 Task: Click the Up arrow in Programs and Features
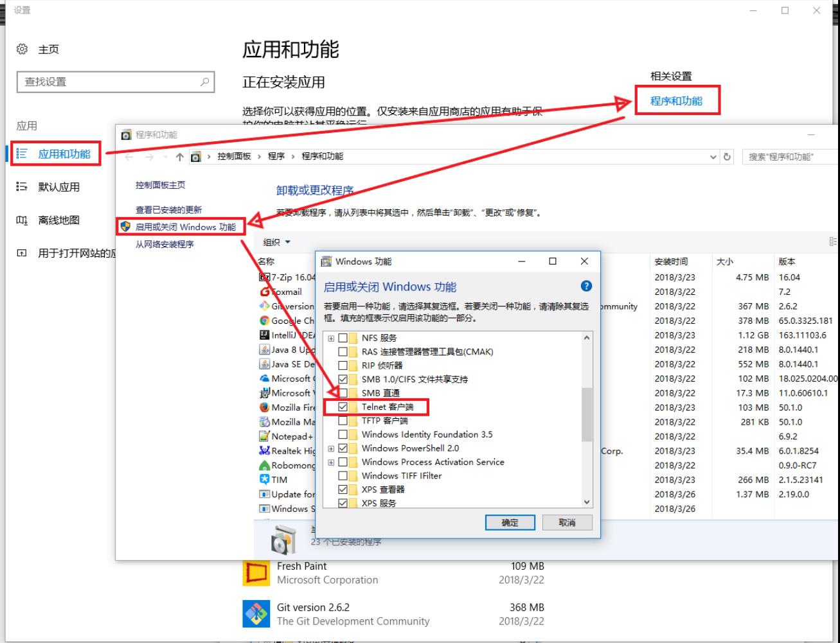[179, 157]
